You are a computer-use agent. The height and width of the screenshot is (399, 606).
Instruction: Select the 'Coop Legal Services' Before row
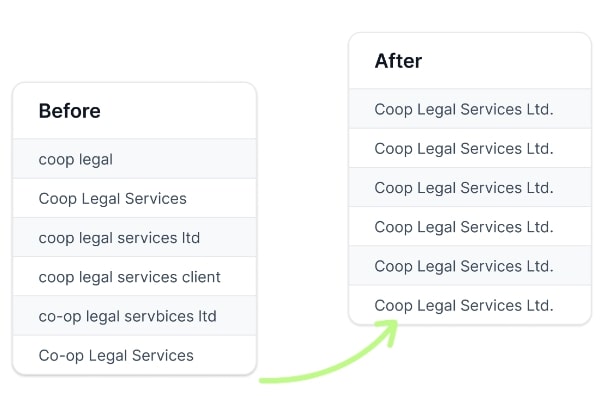click(134, 198)
